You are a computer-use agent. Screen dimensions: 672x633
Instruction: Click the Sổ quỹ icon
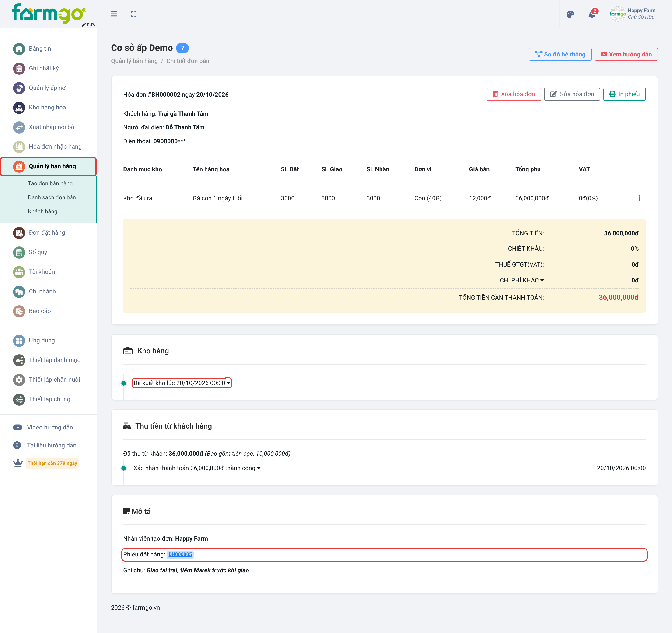click(x=19, y=252)
